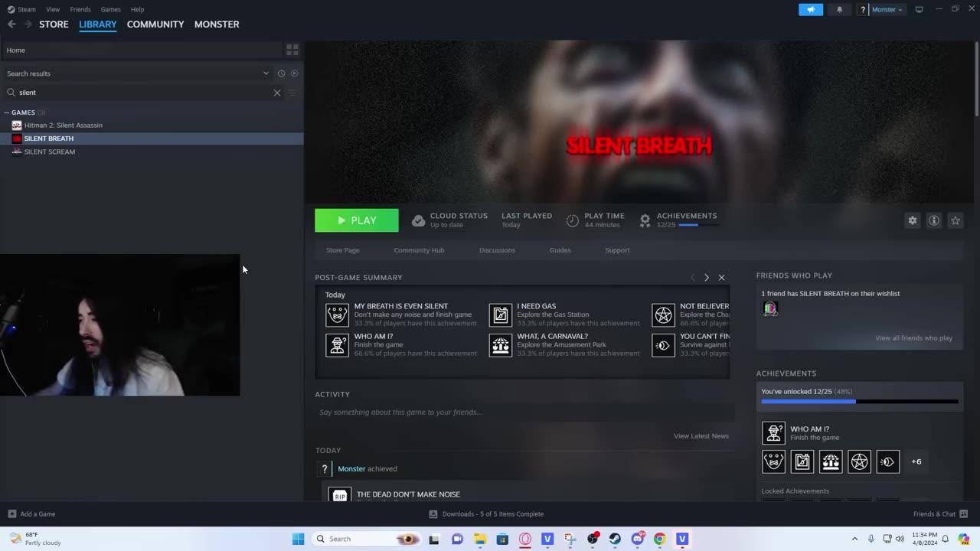Open Friends & Chat notifications bell icon
This screenshot has width=980, height=551.
(839, 9)
